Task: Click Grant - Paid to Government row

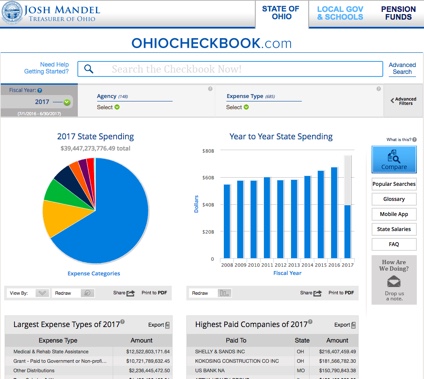Action: 89,361
